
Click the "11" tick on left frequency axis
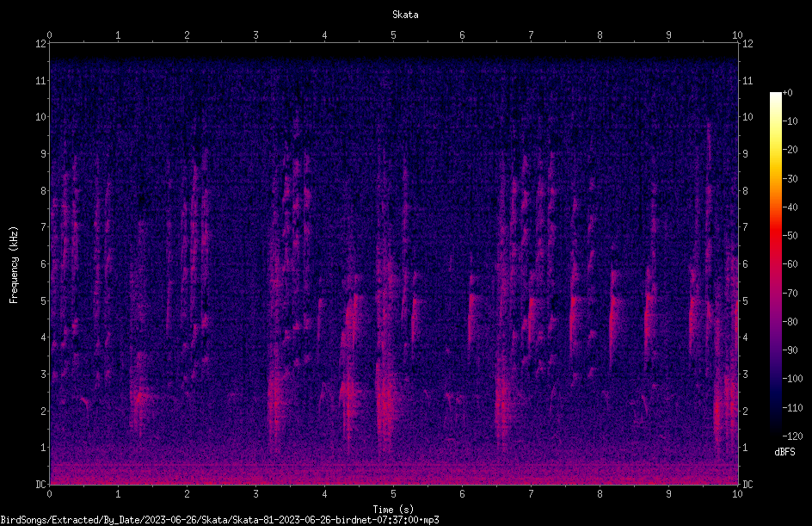point(40,80)
